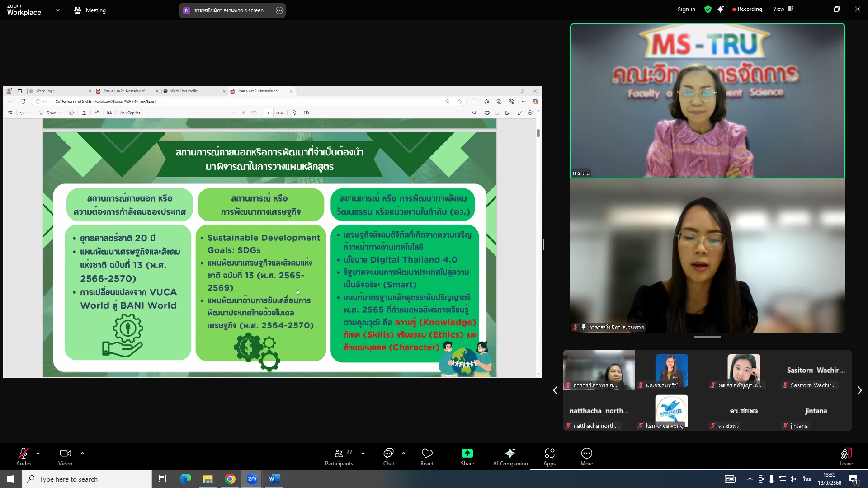Open the View layout menu
The width and height of the screenshot is (868, 488).
783,9
